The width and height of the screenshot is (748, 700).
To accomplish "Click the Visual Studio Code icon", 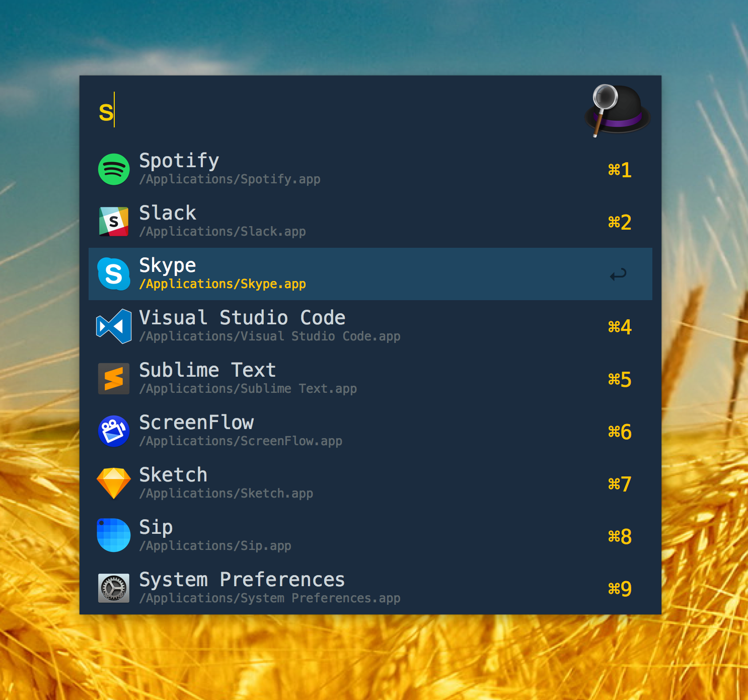I will [x=114, y=326].
